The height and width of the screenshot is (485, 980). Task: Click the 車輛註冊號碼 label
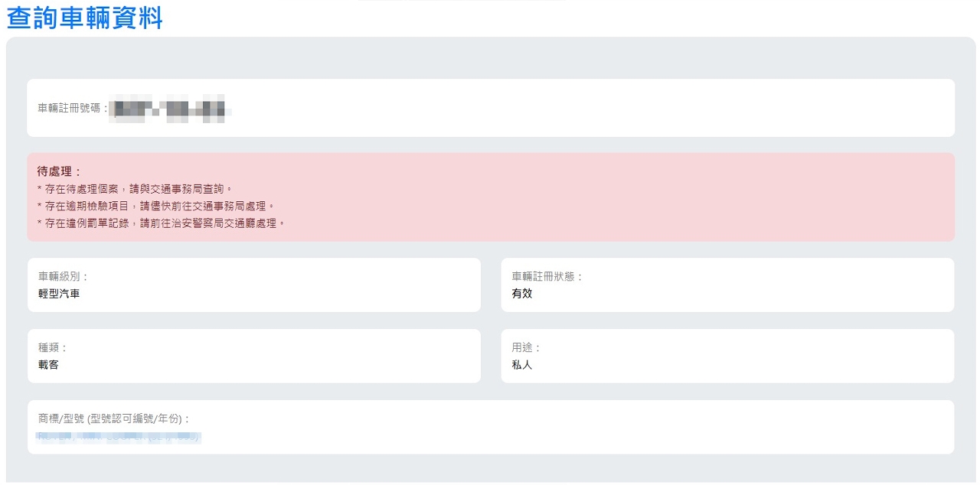coord(73,108)
